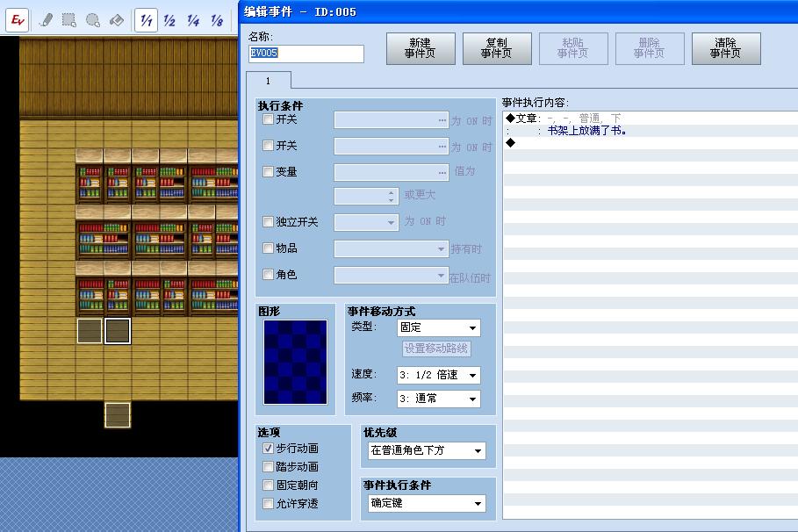Select the Flood Fill bucket tool

[117, 20]
